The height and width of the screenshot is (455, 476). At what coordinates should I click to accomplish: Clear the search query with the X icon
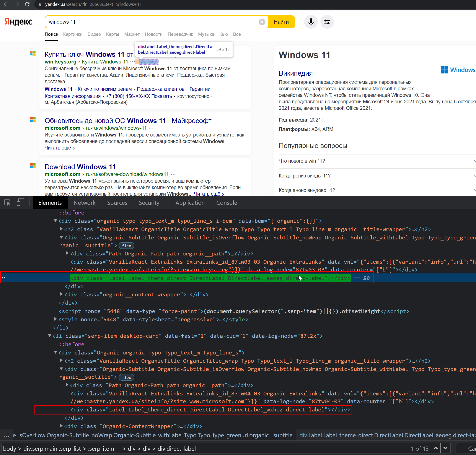(262, 22)
